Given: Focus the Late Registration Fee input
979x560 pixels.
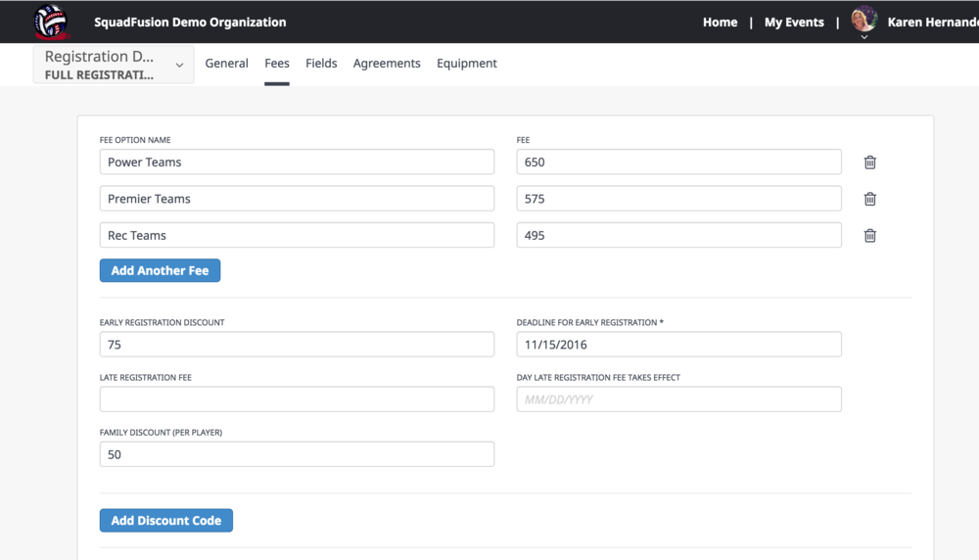Looking at the screenshot, I should (x=297, y=399).
